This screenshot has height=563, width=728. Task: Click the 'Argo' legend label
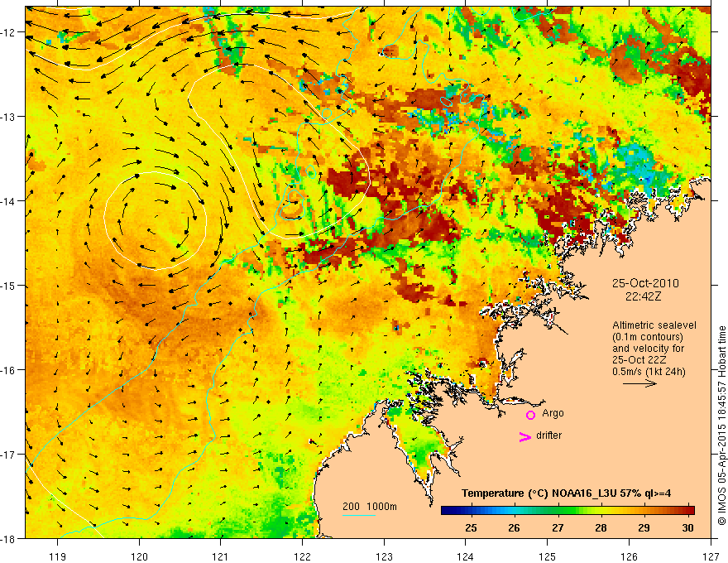click(553, 413)
